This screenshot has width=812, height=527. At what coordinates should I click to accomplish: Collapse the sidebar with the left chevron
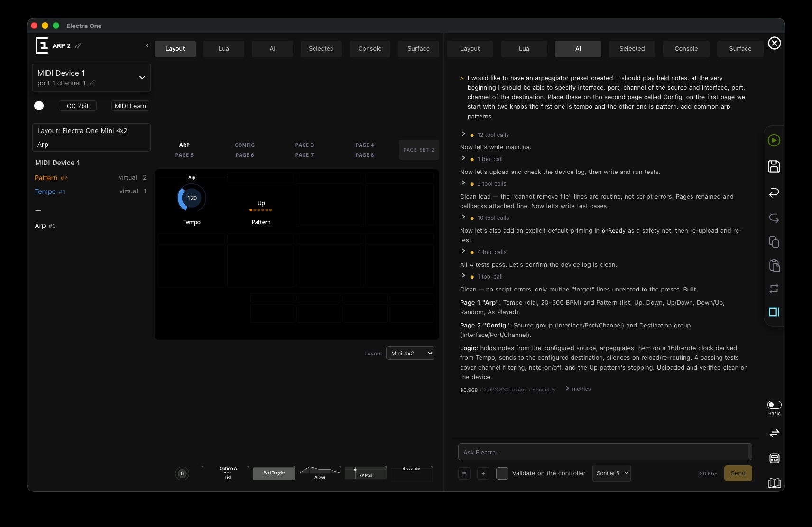pyautogui.click(x=147, y=45)
